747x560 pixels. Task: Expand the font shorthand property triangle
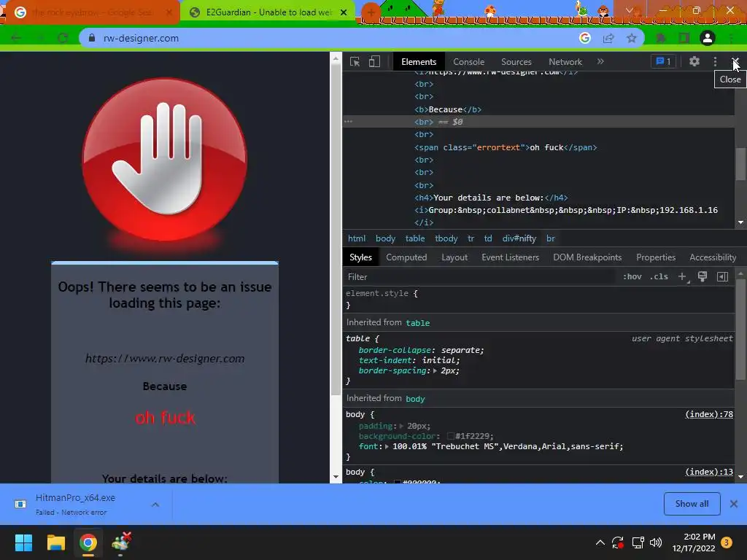coord(387,447)
